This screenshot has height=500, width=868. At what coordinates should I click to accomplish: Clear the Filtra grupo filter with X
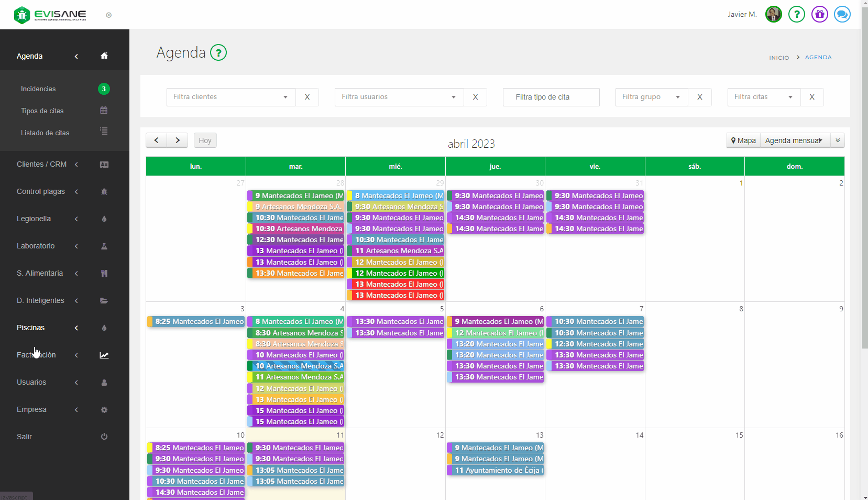[699, 97]
